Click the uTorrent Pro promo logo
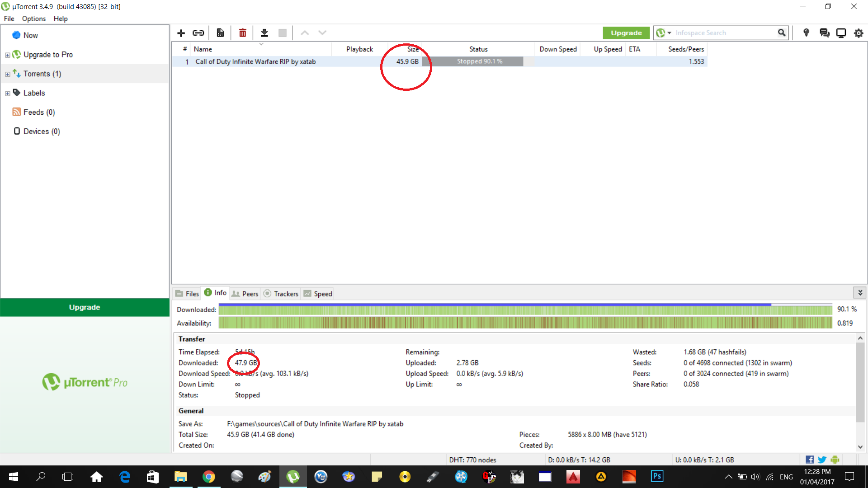 point(85,382)
